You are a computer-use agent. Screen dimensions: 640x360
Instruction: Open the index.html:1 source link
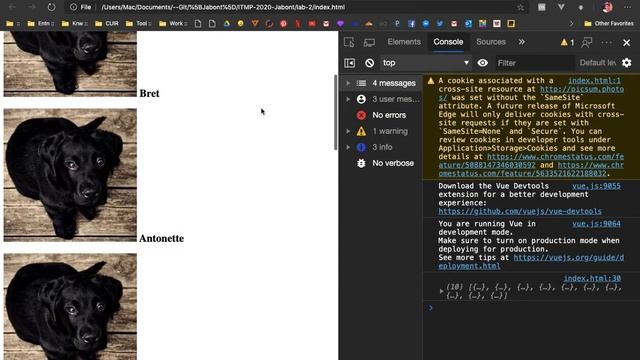(594, 81)
